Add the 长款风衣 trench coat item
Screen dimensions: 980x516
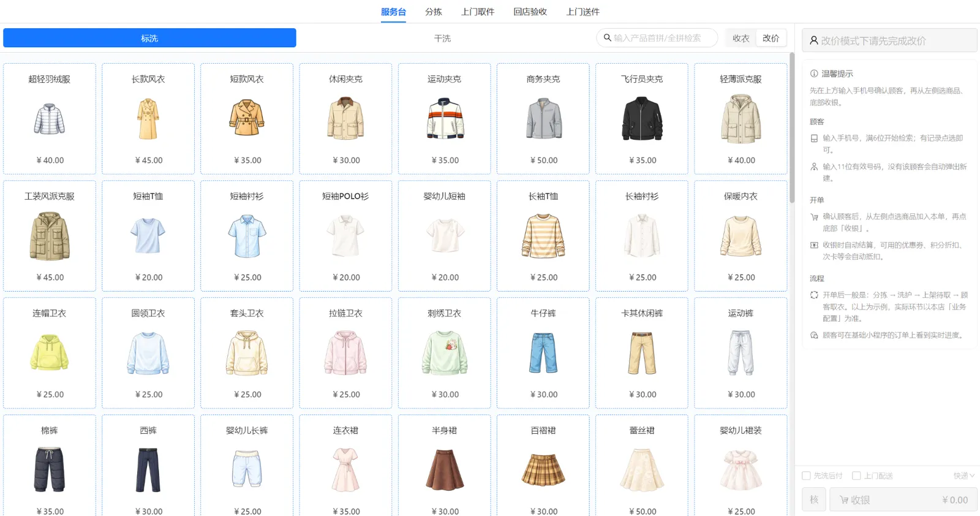tap(148, 119)
